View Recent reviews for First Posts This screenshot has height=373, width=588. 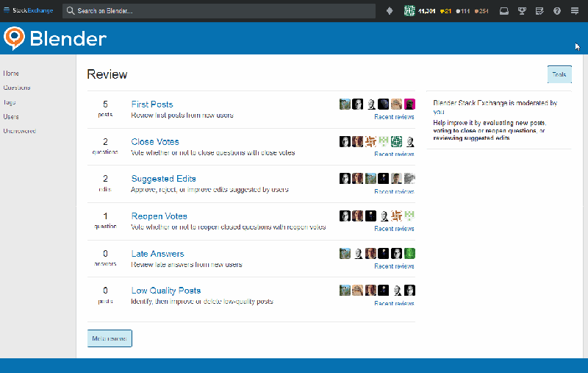[394, 117]
